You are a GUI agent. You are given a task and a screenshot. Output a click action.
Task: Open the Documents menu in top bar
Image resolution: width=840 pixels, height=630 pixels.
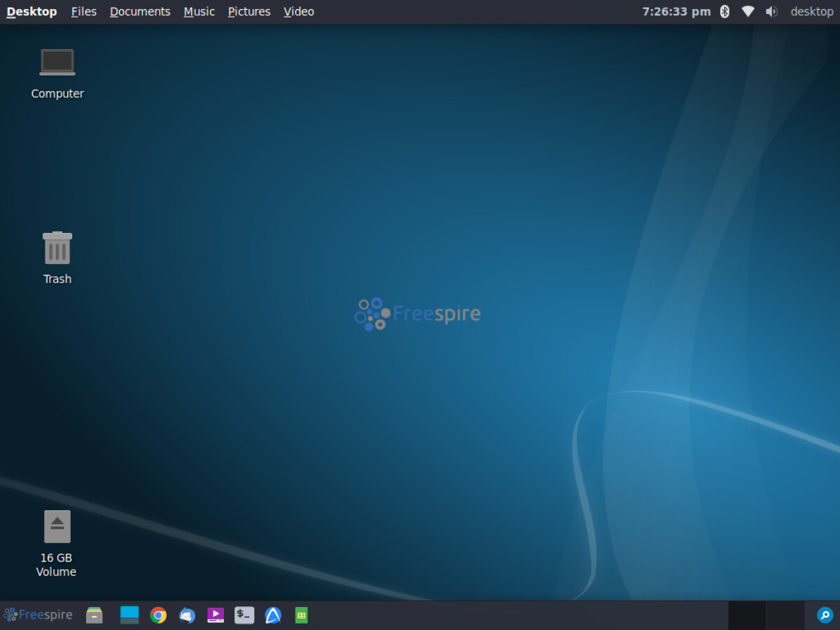(x=140, y=11)
